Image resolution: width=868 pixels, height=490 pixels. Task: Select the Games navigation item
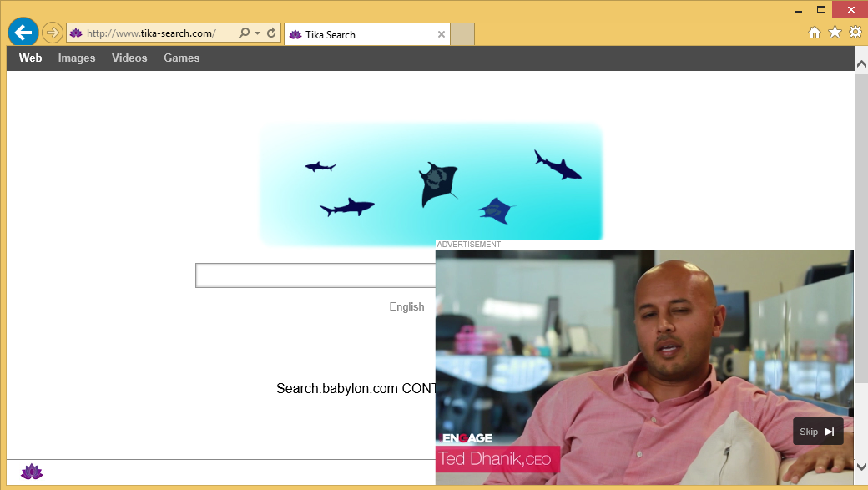[x=181, y=58]
